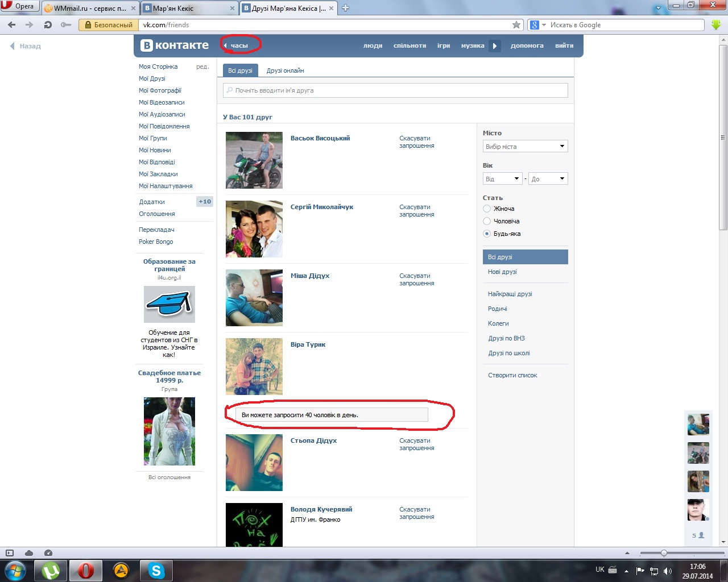This screenshot has width=728, height=582.
Task: Select the Будь-яка gender radio button
Action: coord(487,234)
